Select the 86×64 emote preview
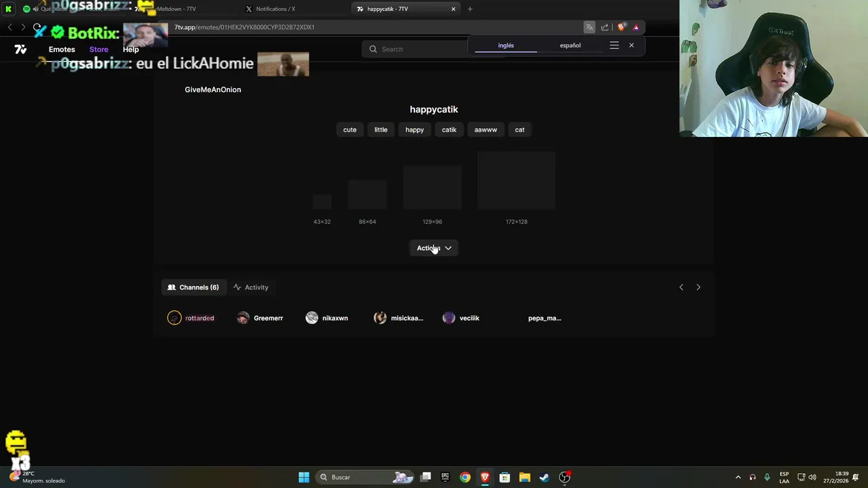868x488 pixels. [x=368, y=195]
